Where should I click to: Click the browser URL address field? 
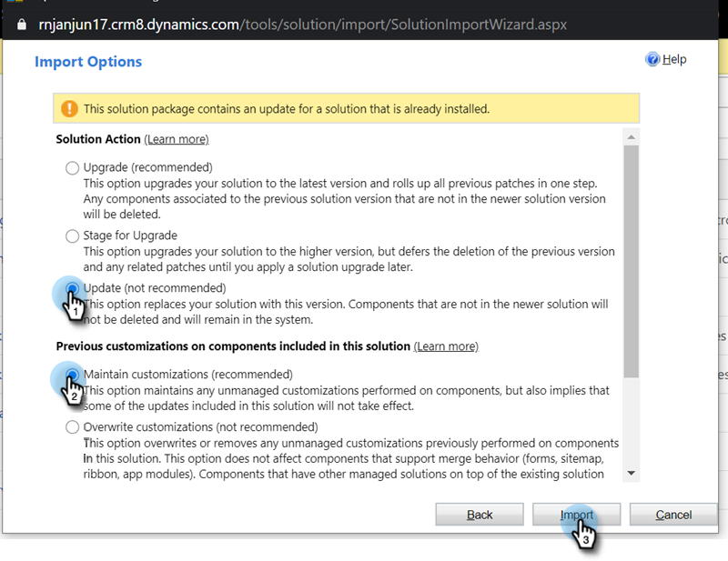303,25
